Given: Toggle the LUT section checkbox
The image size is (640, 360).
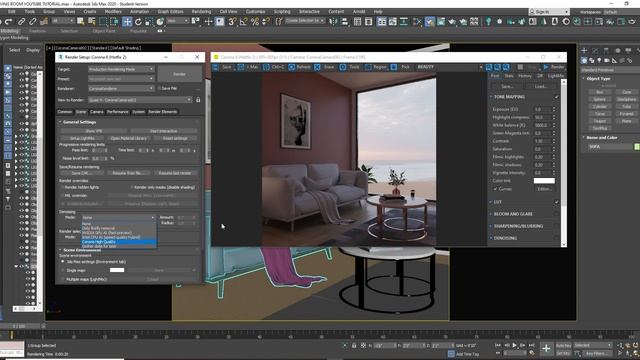Looking at the screenshot, I should [x=556, y=202].
